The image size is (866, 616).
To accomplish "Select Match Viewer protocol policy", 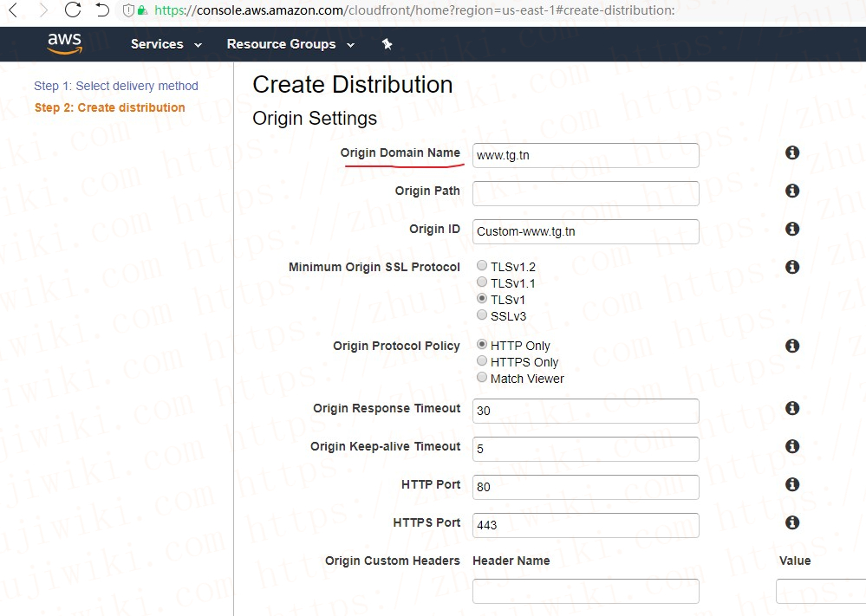I will [x=482, y=378].
